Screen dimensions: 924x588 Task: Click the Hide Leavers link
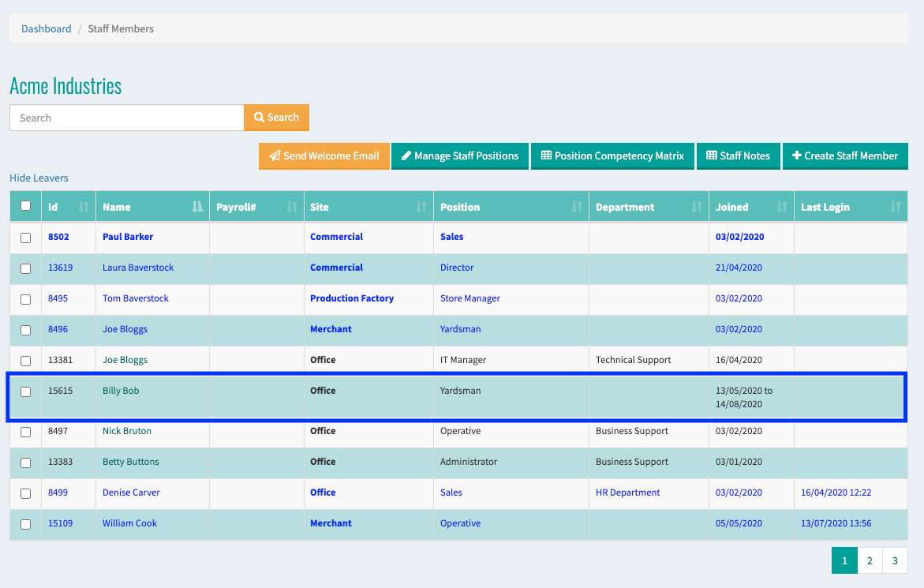point(39,178)
